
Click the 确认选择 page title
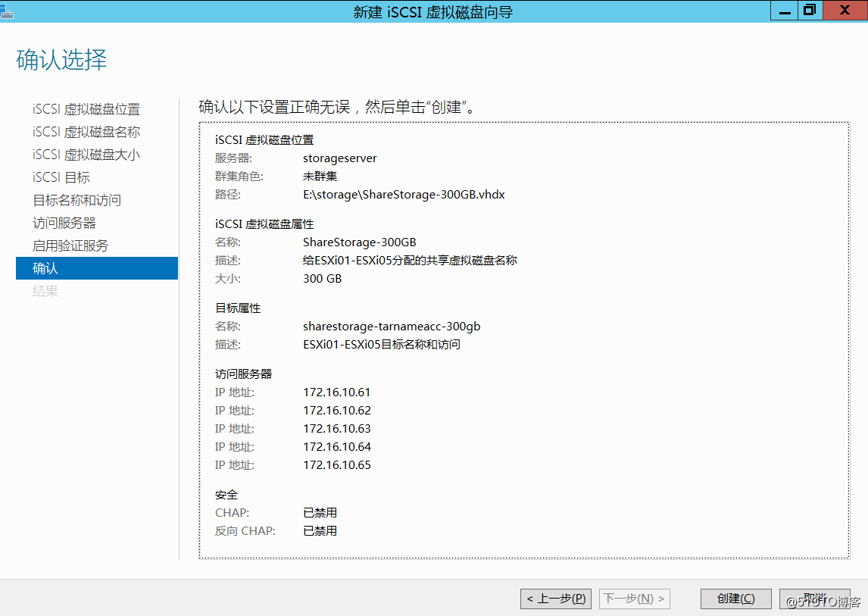[61, 59]
